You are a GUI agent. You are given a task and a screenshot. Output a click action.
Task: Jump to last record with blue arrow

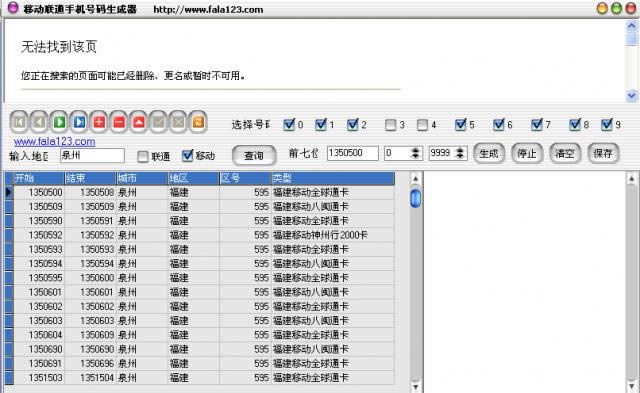click(x=79, y=122)
